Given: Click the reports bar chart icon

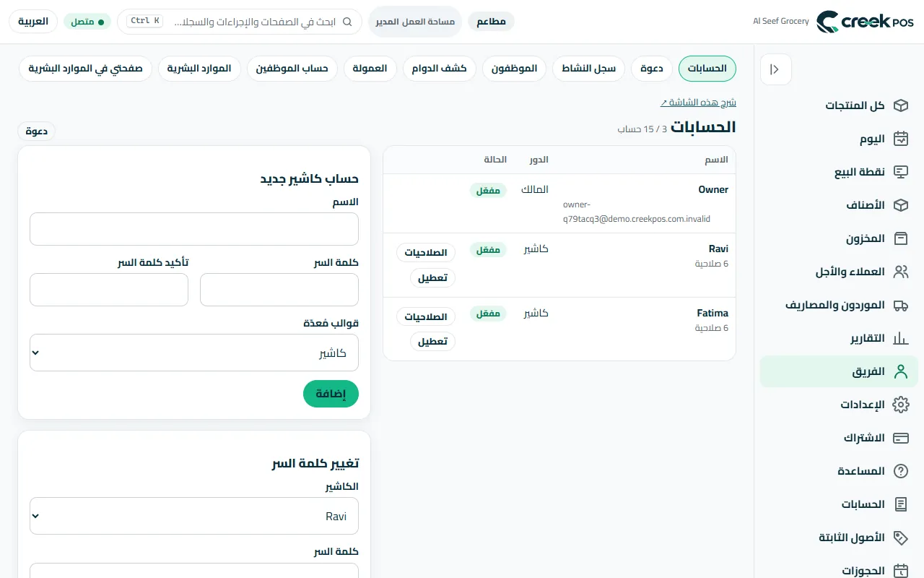Looking at the screenshot, I should point(900,338).
